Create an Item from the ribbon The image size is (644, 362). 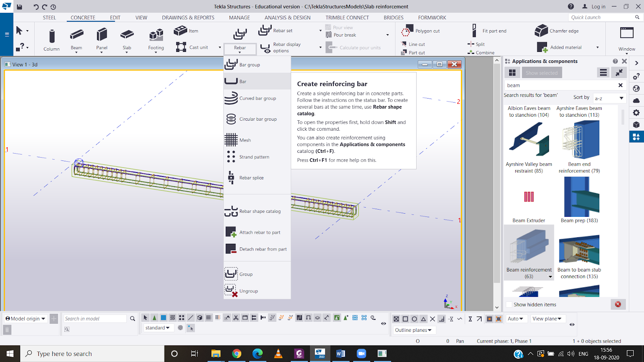[x=186, y=31]
